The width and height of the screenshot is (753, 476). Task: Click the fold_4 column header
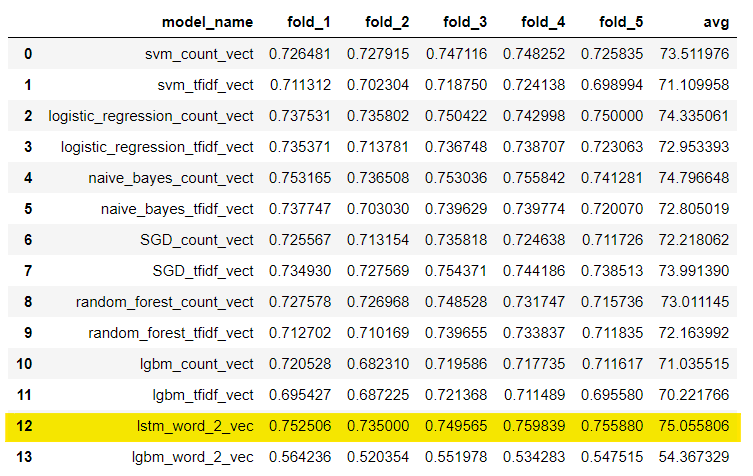coord(543,22)
